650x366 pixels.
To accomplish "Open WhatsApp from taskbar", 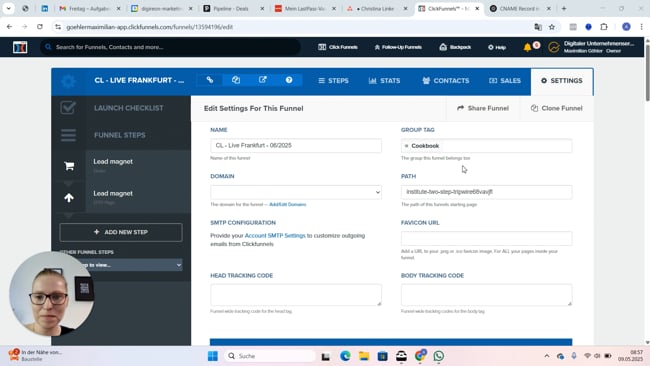I will (439, 356).
